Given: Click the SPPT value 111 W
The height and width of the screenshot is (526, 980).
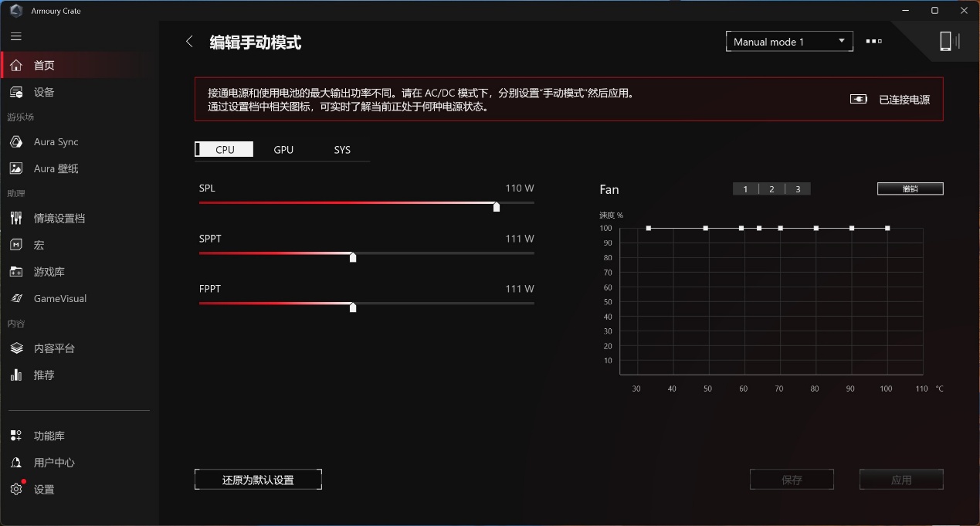Looking at the screenshot, I should [520, 239].
